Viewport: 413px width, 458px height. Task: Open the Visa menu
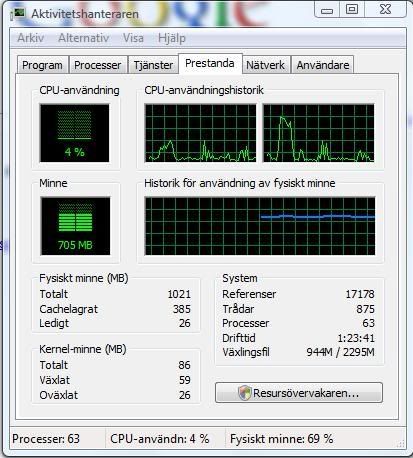pyautogui.click(x=133, y=38)
